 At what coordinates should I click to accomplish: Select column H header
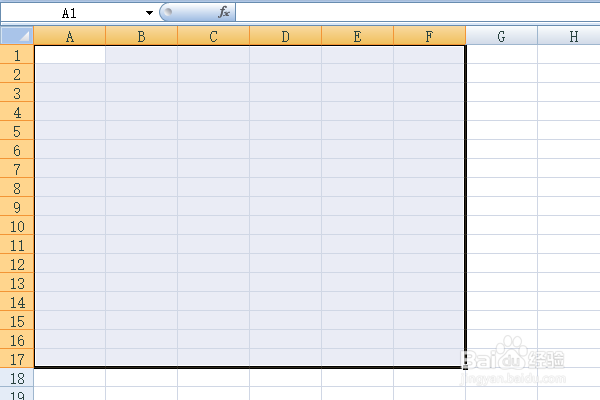(x=569, y=36)
